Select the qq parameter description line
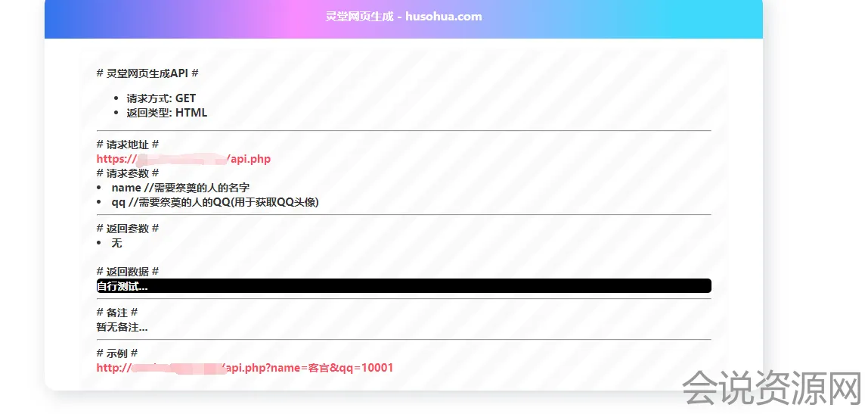Image resolution: width=868 pixels, height=414 pixels. [215, 202]
